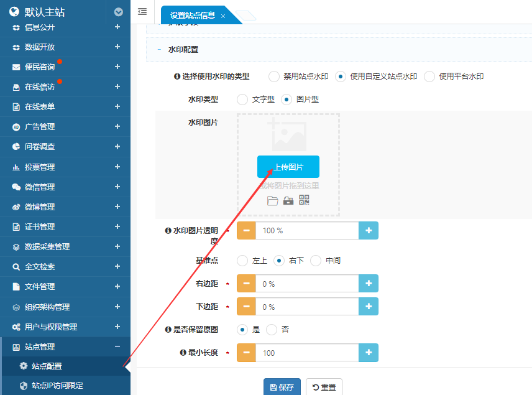Select 否 for 是否保留原图
This screenshot has width=532, height=395.
pyautogui.click(x=272, y=330)
